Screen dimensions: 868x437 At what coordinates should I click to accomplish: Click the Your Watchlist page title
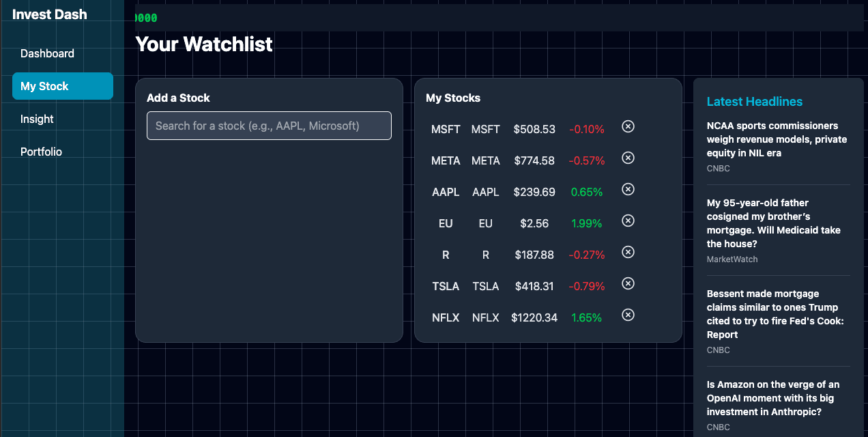click(x=204, y=44)
